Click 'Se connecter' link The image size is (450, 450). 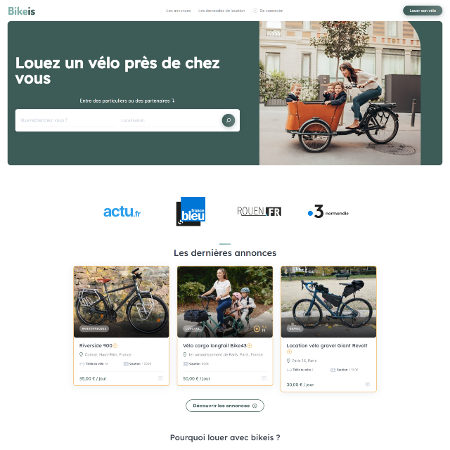(271, 11)
